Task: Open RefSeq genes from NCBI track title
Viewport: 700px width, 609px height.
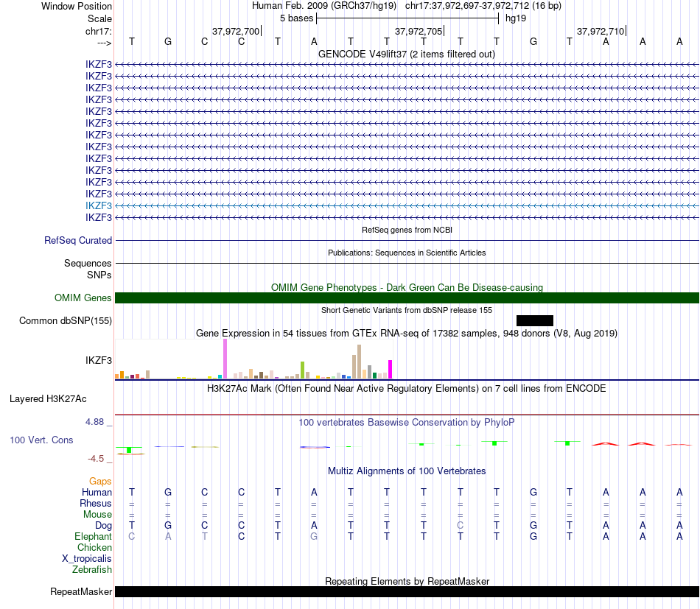Action: (407, 230)
